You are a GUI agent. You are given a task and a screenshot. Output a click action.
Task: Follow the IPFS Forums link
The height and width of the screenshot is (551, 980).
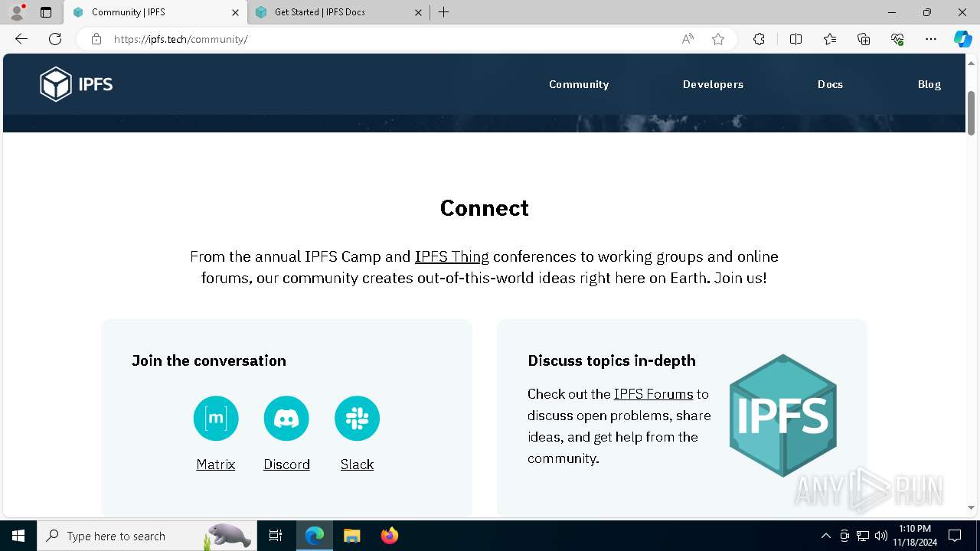pos(653,394)
